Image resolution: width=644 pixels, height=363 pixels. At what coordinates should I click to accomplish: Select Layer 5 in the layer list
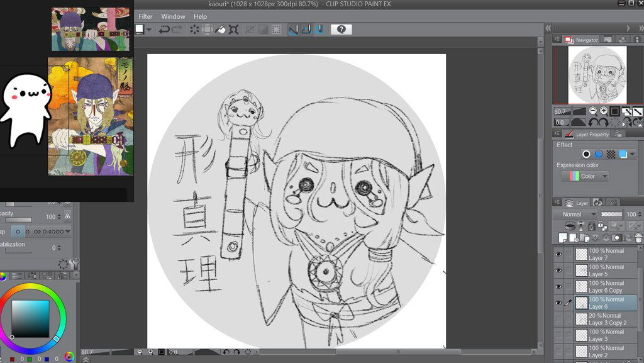[x=606, y=271]
